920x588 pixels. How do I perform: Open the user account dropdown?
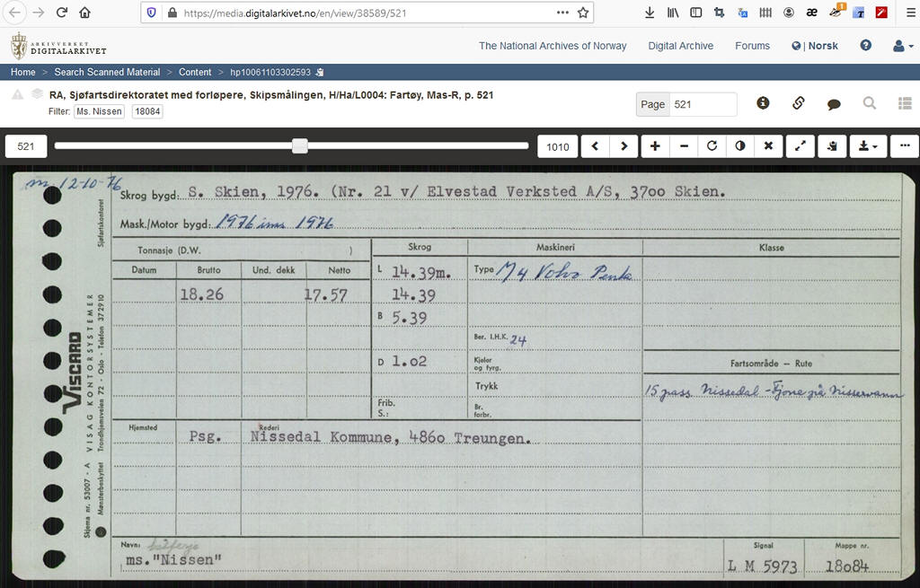(x=902, y=46)
